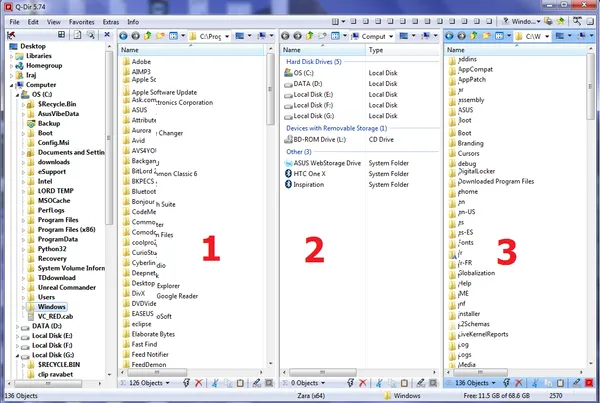Select the Users folder in the tree
The image size is (600, 403).
[46, 297]
